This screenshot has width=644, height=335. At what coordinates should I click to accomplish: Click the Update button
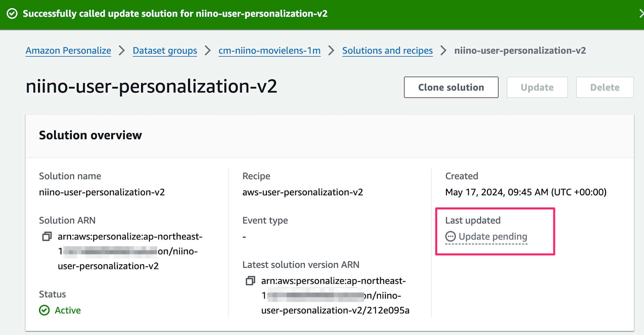point(537,87)
